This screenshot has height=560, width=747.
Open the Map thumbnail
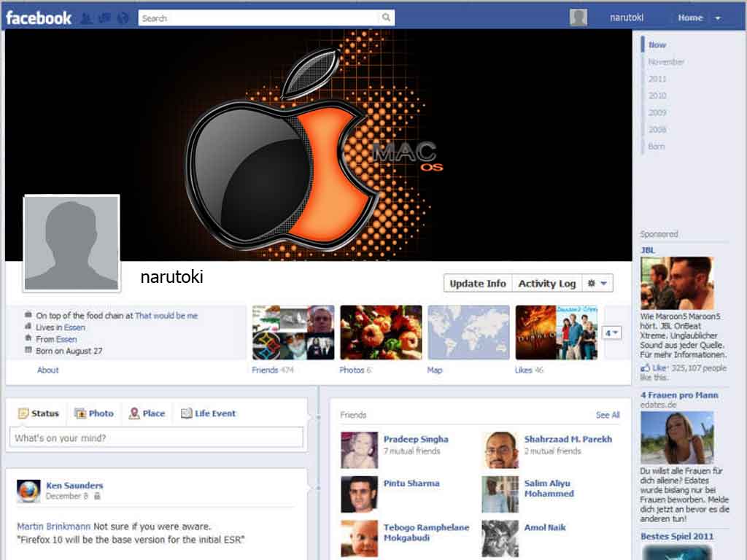click(x=469, y=332)
